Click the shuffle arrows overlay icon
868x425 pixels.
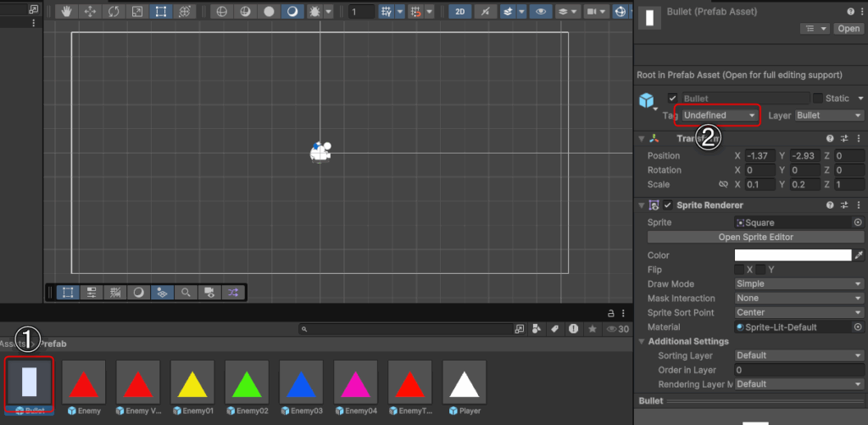(233, 293)
